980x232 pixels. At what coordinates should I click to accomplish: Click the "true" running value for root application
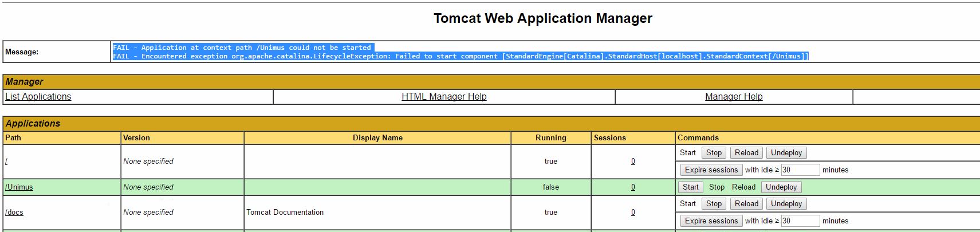coord(551,162)
